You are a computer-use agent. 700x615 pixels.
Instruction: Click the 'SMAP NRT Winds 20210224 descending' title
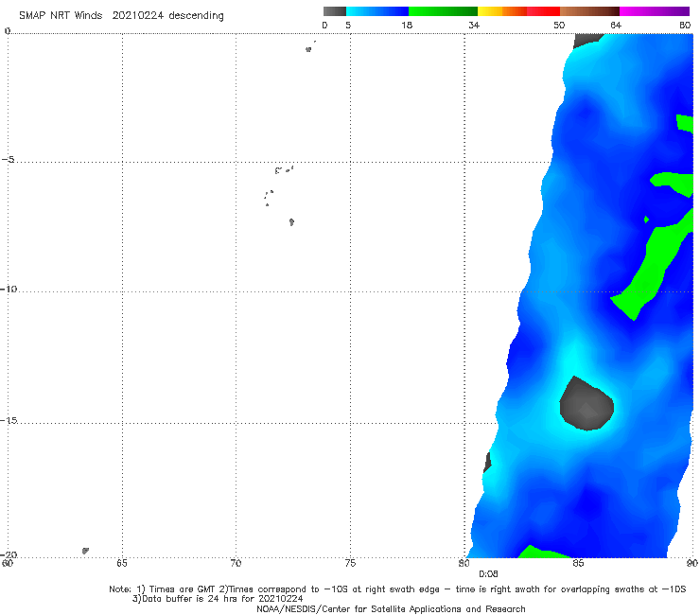121,15
